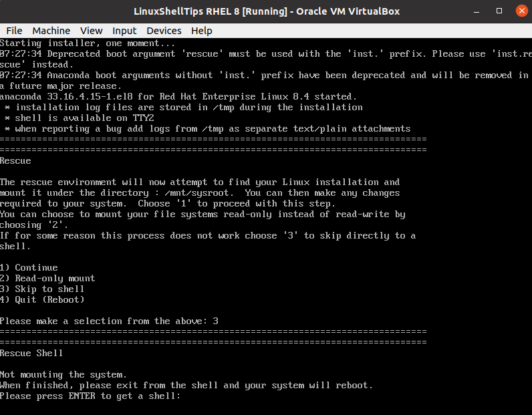This screenshot has height=415, width=532.
Task: Open the Help menu
Action: click(x=202, y=31)
